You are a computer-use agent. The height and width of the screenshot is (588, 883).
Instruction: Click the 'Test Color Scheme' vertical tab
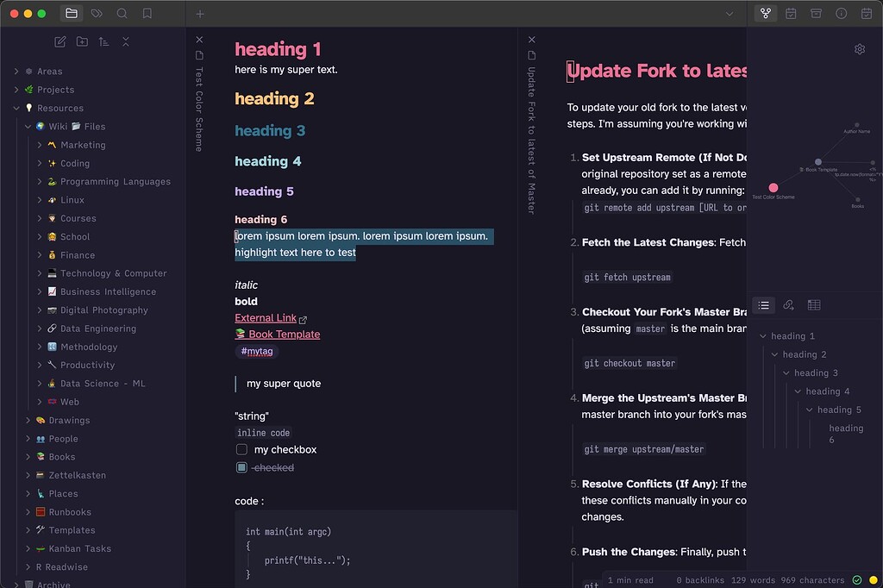point(199,108)
